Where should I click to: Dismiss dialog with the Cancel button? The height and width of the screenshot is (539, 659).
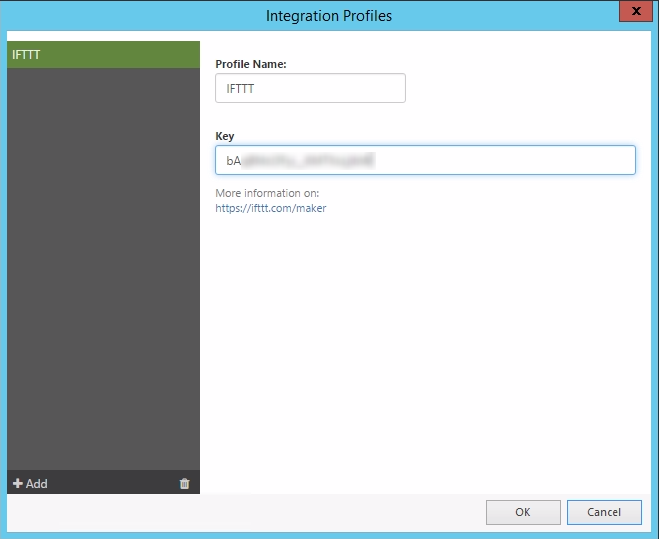point(604,512)
